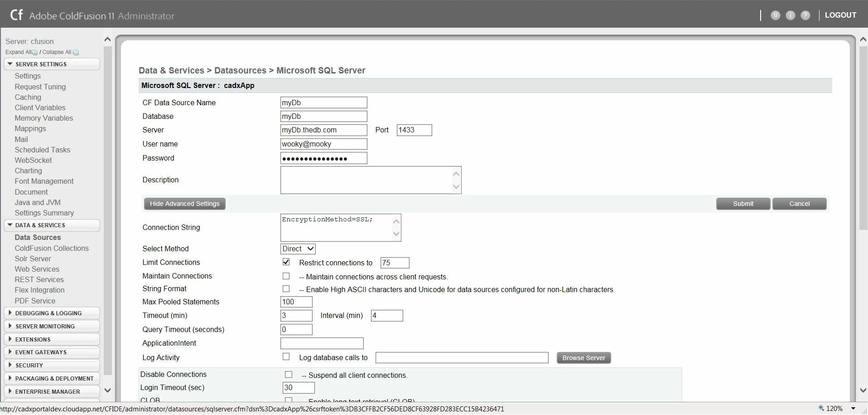This screenshot has width=868, height=415.
Task: Click the LOGOUT link
Action: [840, 15]
